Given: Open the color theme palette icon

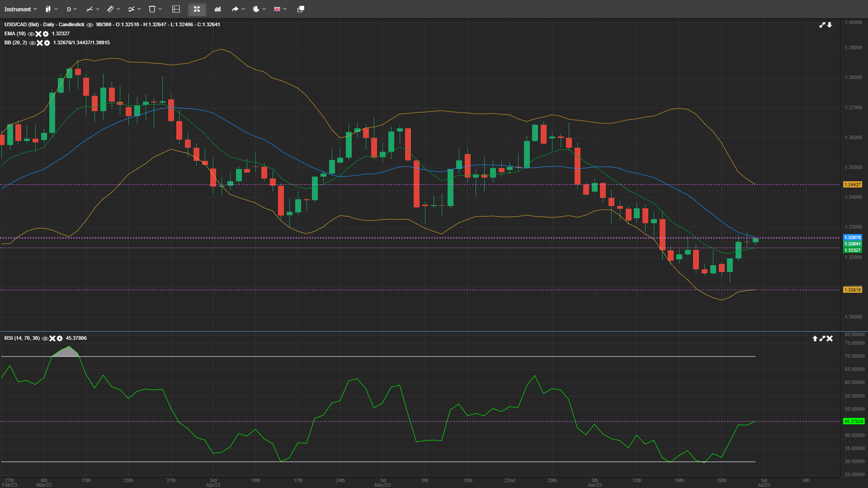Looking at the screenshot, I should coord(256,9).
